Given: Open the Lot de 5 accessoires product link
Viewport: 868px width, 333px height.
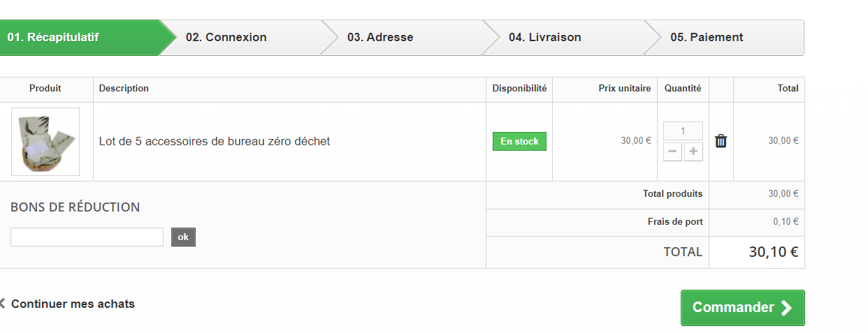Looking at the screenshot, I should (215, 141).
